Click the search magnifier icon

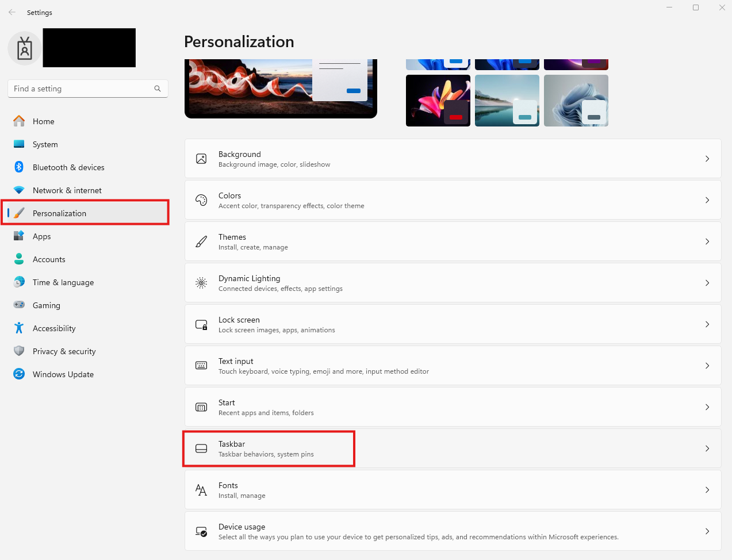pyautogui.click(x=158, y=89)
